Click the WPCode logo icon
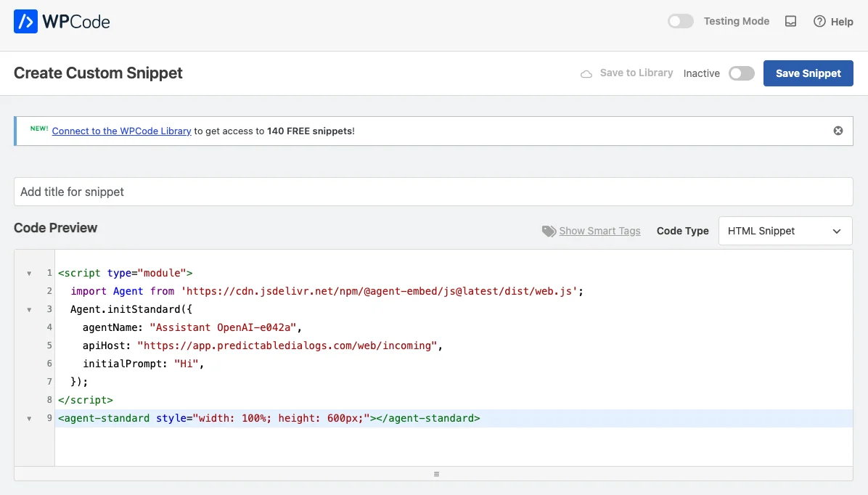 pyautogui.click(x=25, y=22)
